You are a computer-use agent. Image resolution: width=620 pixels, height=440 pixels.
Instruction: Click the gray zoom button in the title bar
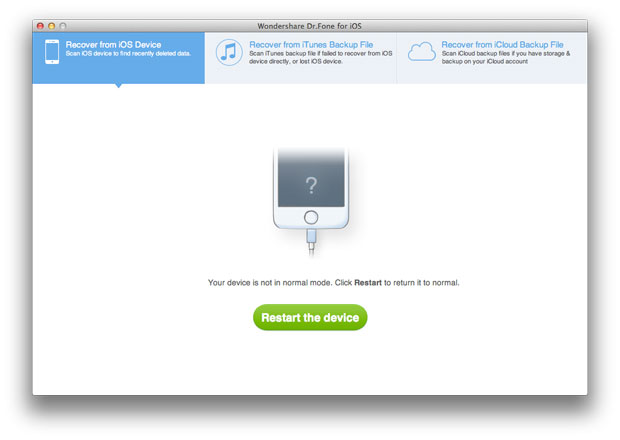click(x=62, y=26)
